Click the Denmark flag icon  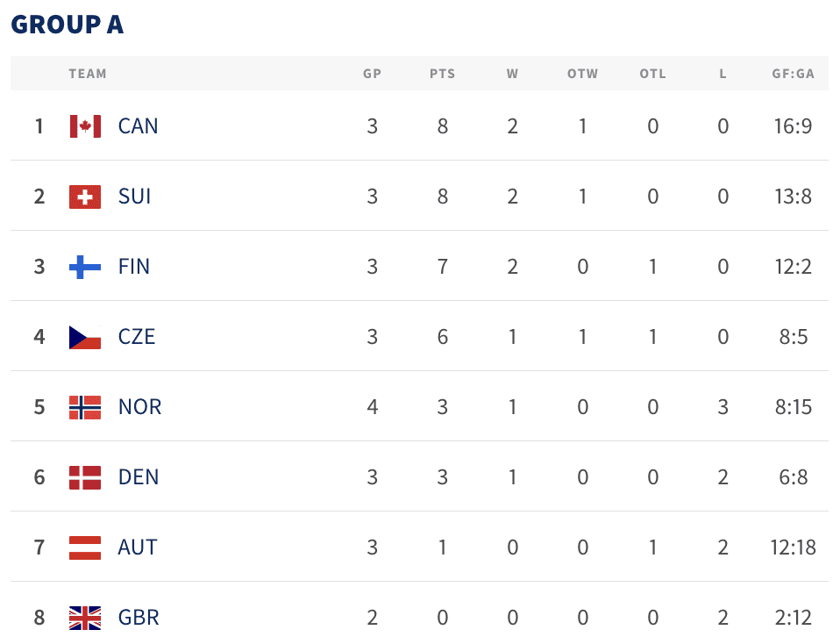coord(85,477)
